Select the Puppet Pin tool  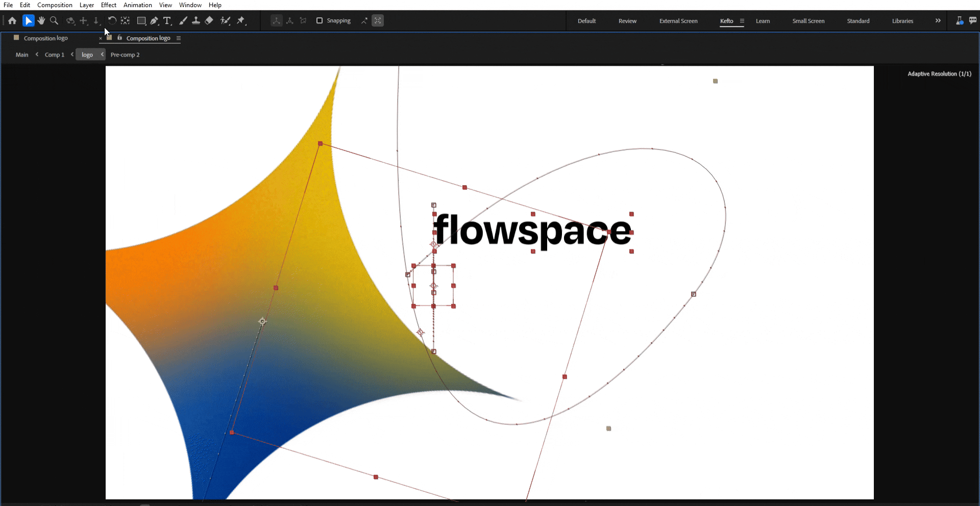point(241,21)
